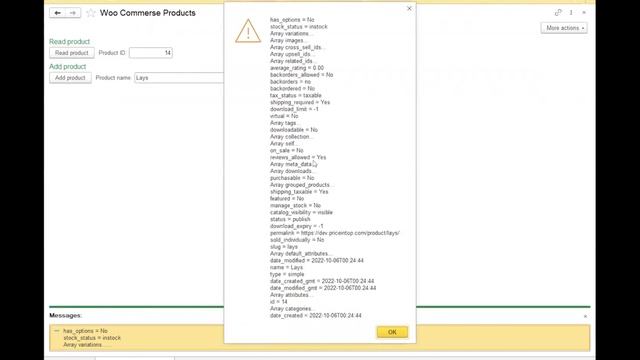Click the 'featured = No' line
This screenshot has height=360, width=640.
coord(287,198)
